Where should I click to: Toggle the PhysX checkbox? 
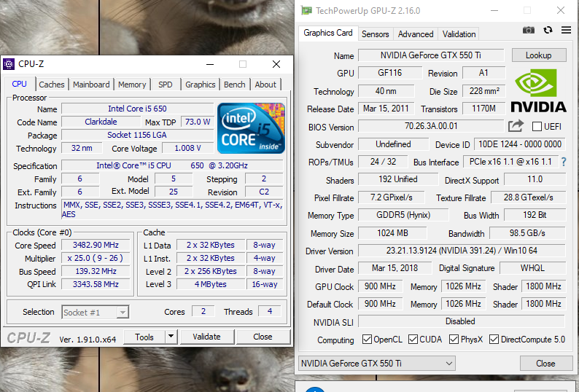[454, 340]
